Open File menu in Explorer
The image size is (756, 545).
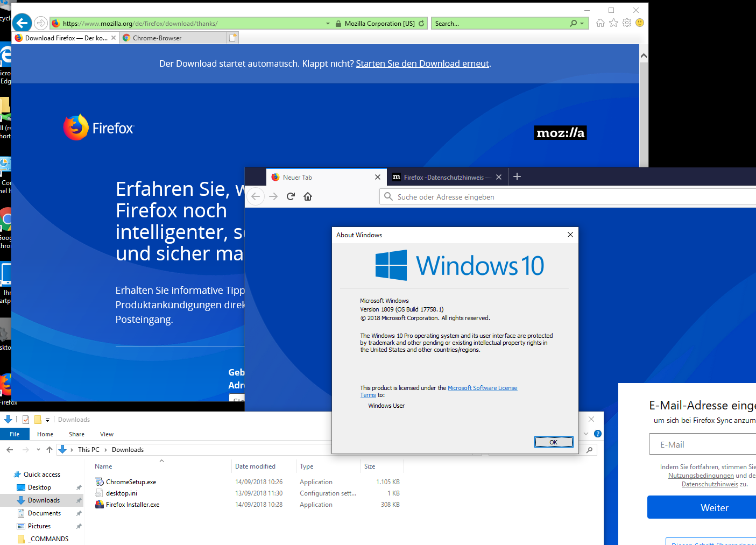tap(15, 434)
